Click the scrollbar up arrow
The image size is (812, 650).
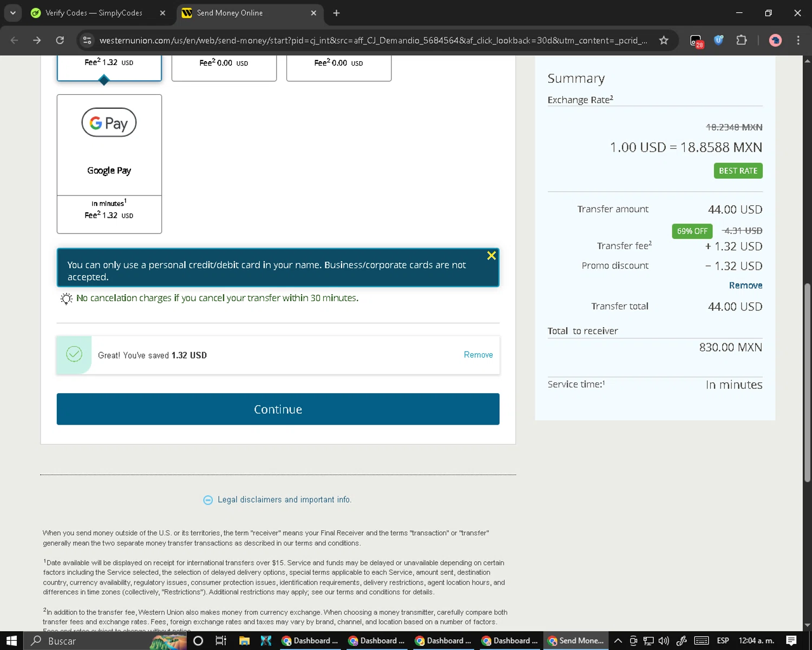click(x=807, y=60)
